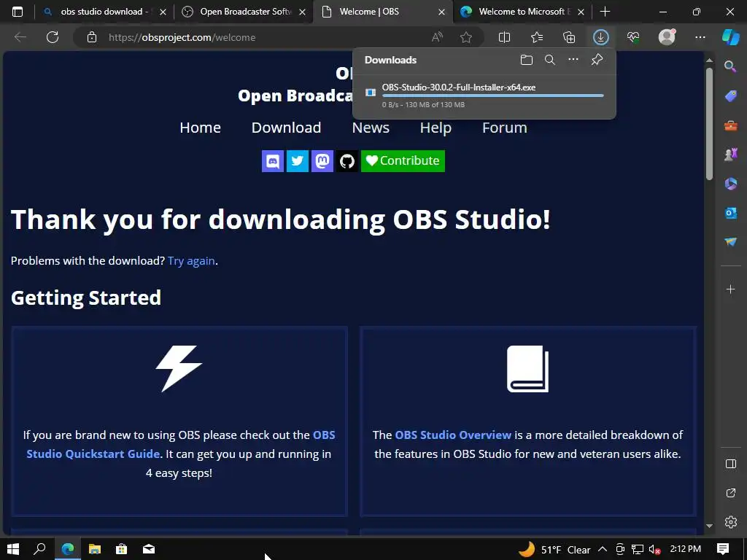Screen dimensions: 747x560
Task: Open sidebar Outlook icon
Action: 730,213
